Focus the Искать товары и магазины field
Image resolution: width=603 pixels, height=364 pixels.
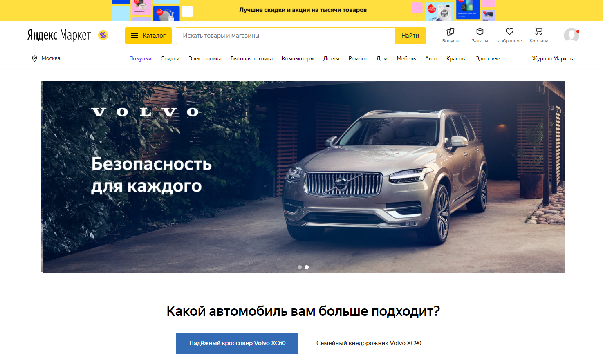286,36
